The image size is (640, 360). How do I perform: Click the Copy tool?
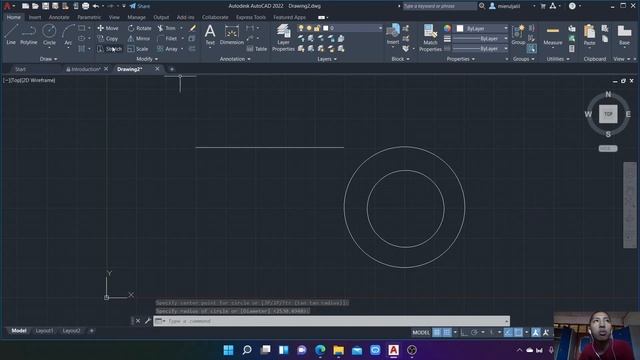pos(108,38)
